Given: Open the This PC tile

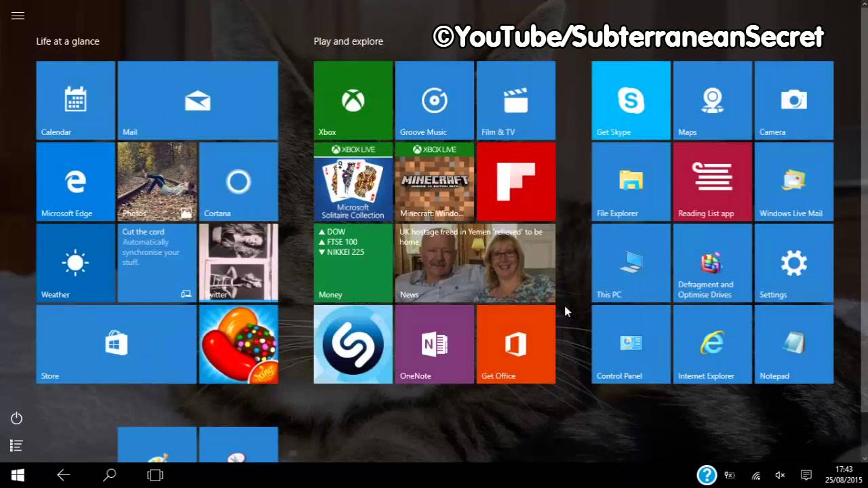Looking at the screenshot, I should [631, 263].
